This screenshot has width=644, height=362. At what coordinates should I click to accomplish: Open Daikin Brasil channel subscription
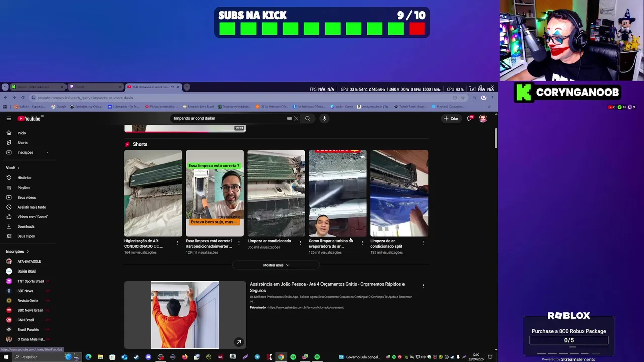click(26, 271)
